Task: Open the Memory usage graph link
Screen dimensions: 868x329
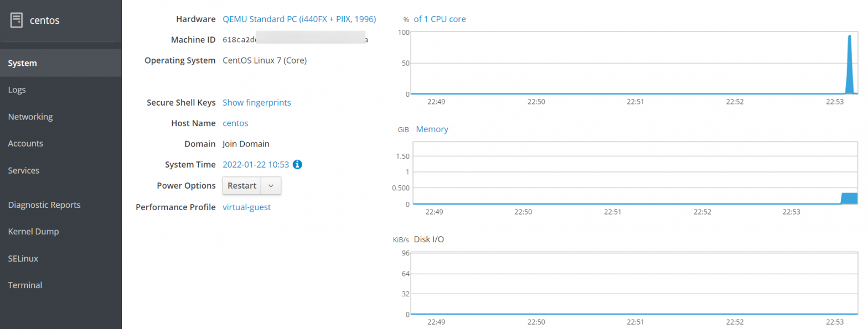Action: 432,129
